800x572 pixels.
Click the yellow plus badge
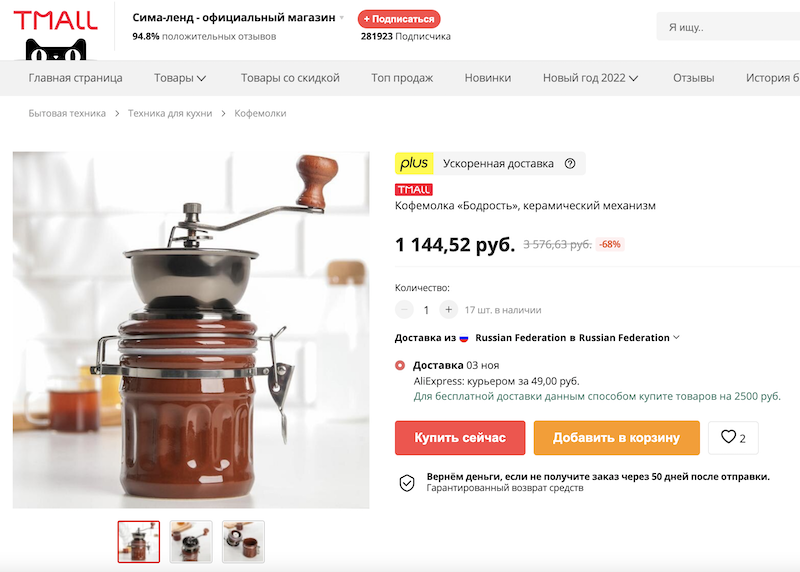tap(414, 164)
